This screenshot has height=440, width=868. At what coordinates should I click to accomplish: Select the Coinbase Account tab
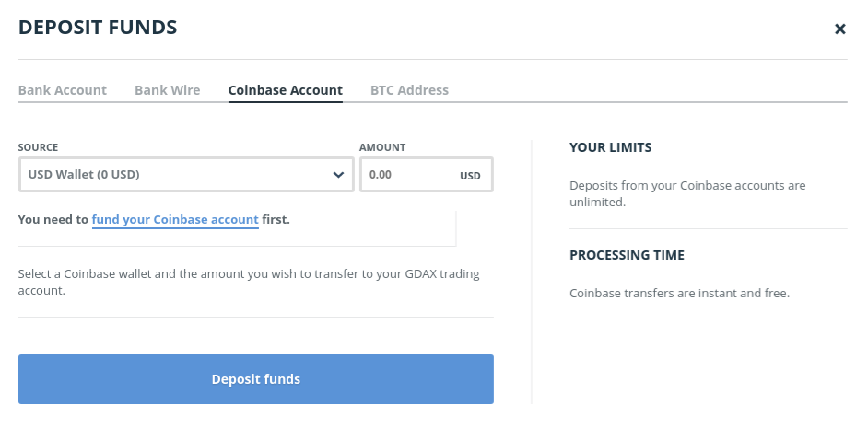[x=285, y=90]
